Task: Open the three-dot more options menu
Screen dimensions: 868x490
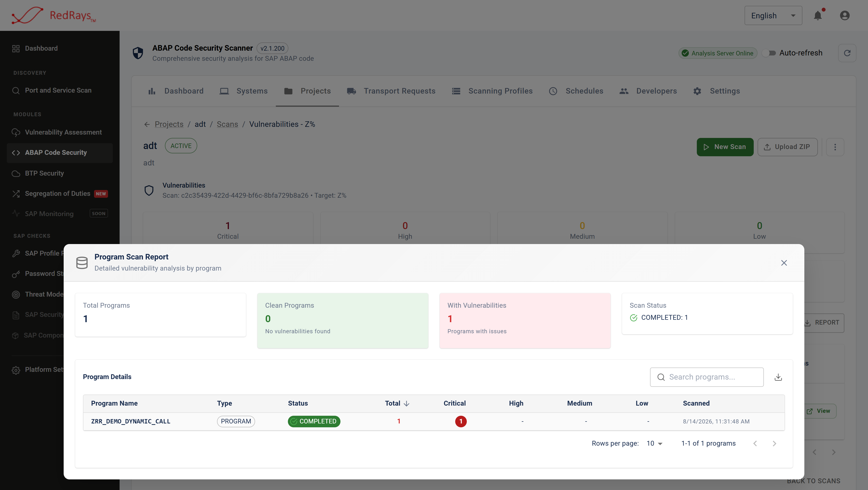Action: point(835,147)
